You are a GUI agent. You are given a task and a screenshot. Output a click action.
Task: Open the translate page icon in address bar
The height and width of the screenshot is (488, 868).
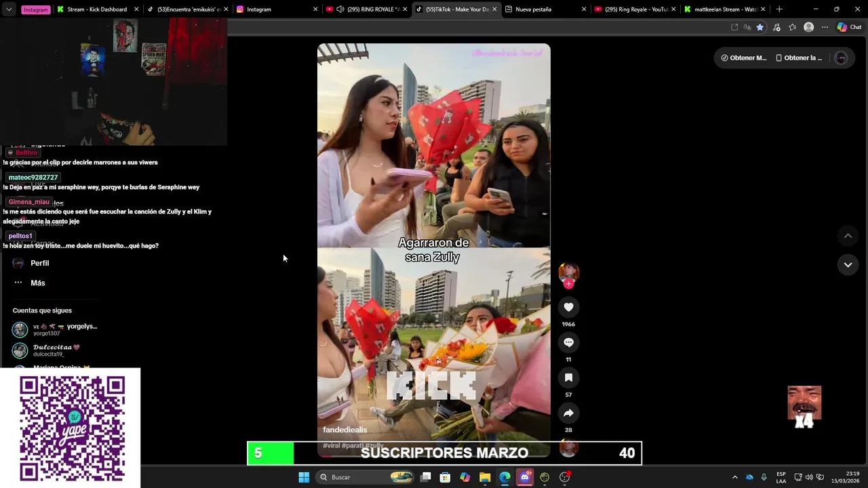tap(747, 27)
